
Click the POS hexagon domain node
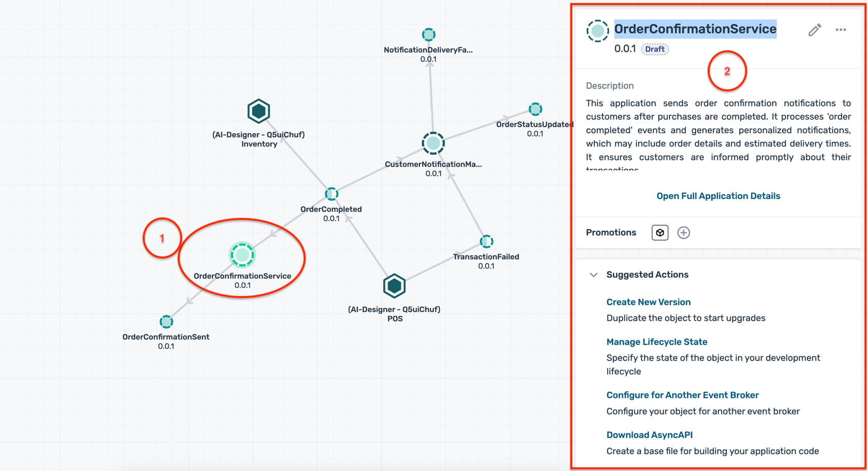tap(394, 286)
